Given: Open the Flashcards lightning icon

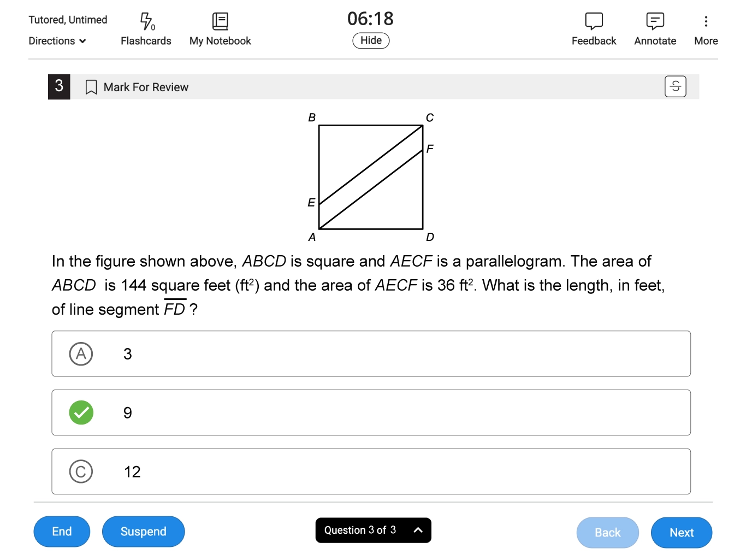Looking at the screenshot, I should pos(146,22).
